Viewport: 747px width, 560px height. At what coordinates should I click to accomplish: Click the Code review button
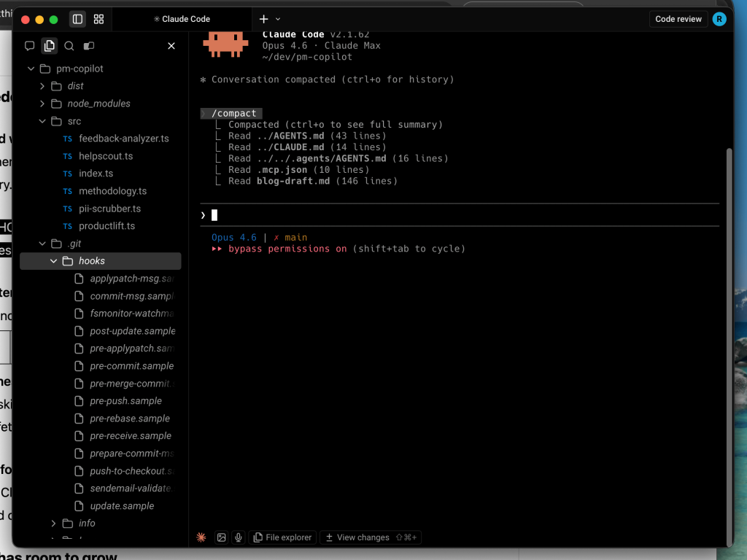pos(678,19)
